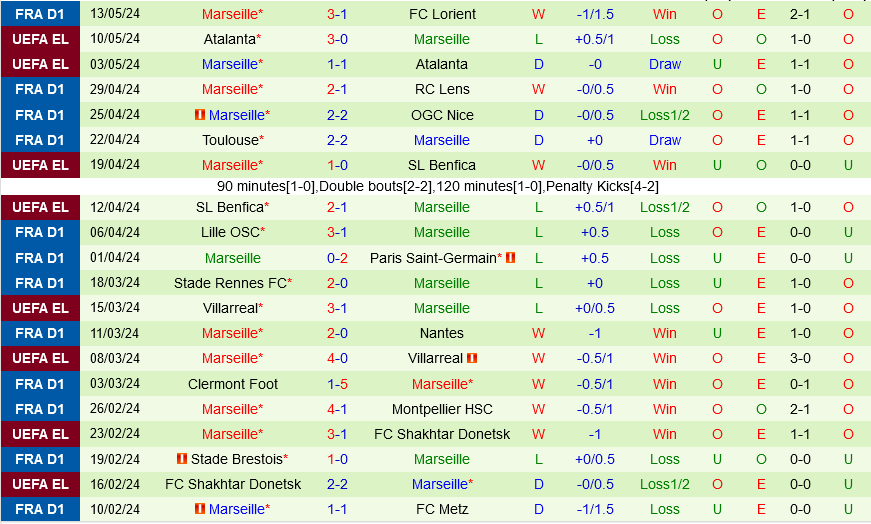Select UEFA EL badge on 10/05/24 row
This screenshot has height=524, width=871.
tap(41, 39)
